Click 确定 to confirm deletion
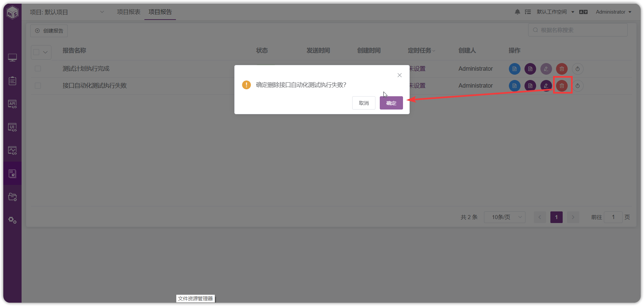This screenshot has height=306, width=644. pyautogui.click(x=391, y=103)
